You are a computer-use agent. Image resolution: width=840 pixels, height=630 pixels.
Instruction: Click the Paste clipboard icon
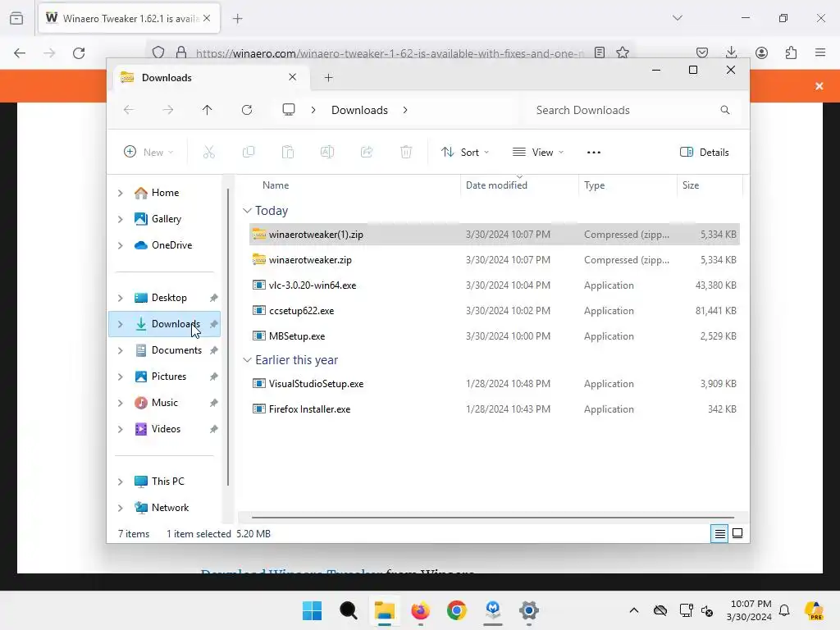[x=288, y=152]
